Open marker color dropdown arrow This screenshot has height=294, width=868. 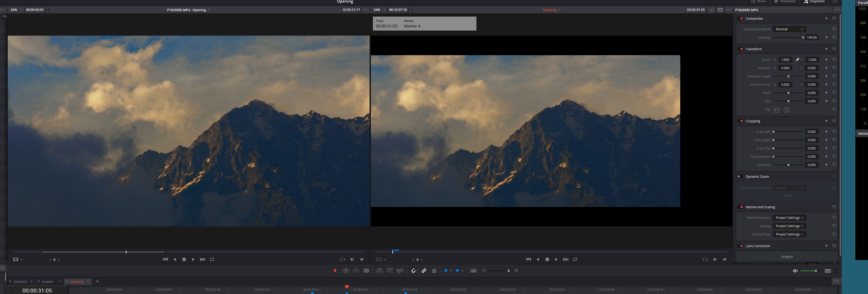462,271
